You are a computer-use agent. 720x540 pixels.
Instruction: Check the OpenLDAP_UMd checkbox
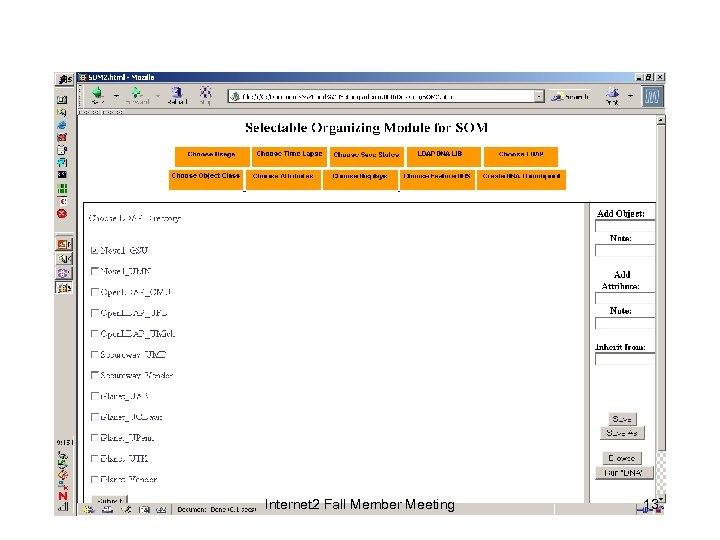[95, 333]
